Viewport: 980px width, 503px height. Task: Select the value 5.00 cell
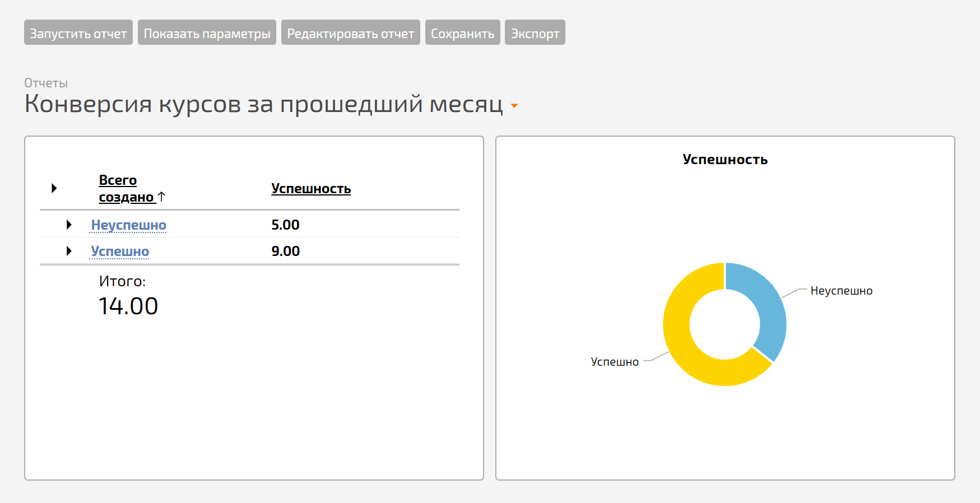285,225
